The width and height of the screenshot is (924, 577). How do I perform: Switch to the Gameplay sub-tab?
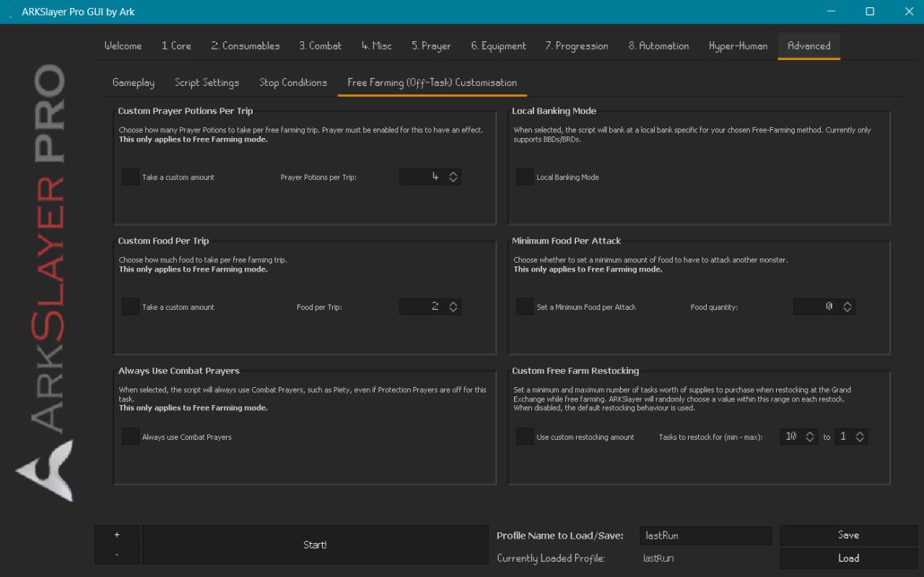pyautogui.click(x=134, y=82)
